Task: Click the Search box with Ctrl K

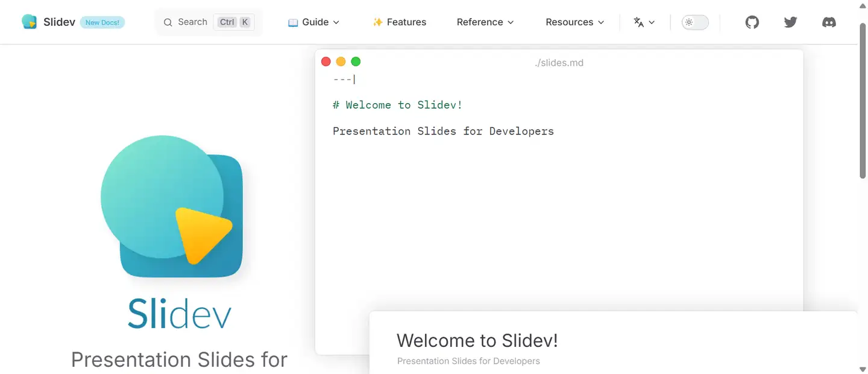Action: 209,22
